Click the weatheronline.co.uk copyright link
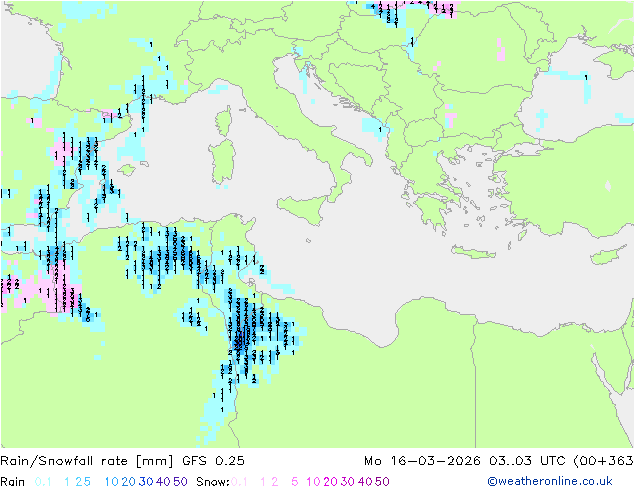The height and width of the screenshot is (490, 634). point(550,481)
